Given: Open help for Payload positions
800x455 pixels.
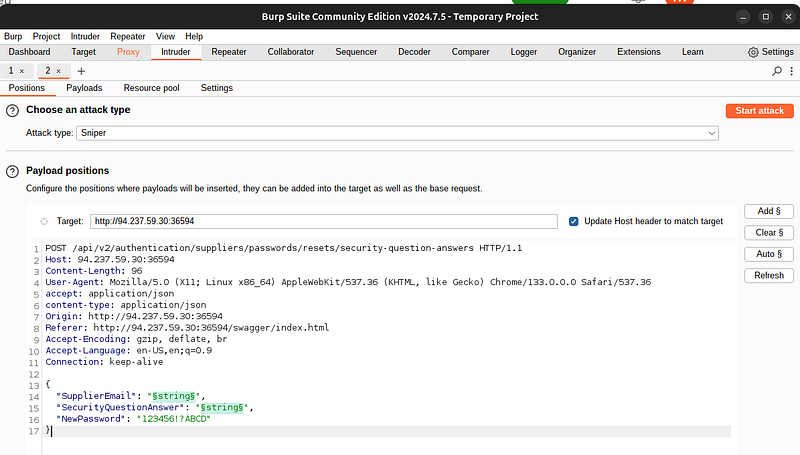Looking at the screenshot, I should 12,171.
